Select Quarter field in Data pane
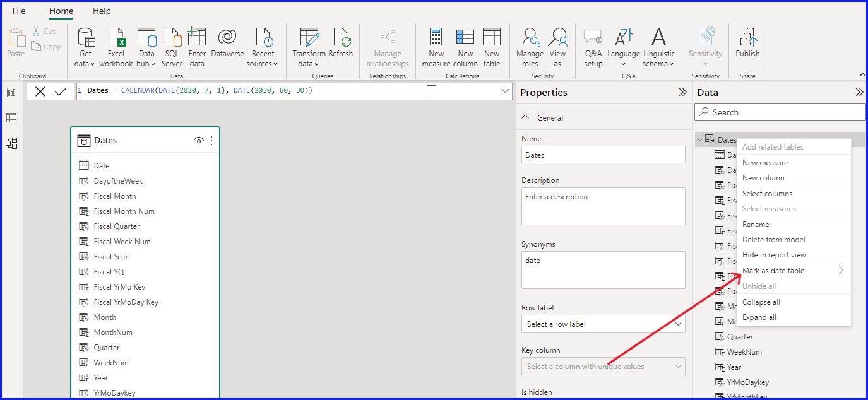The height and width of the screenshot is (400, 868). pos(740,337)
